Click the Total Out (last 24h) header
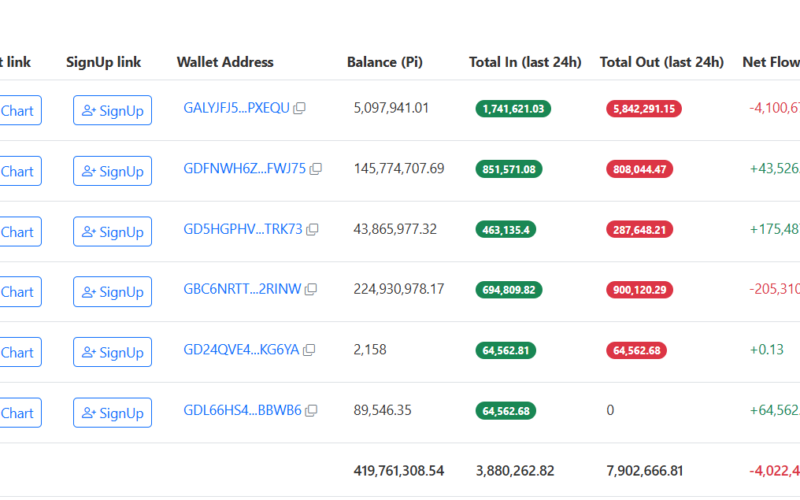800x500 pixels. (661, 62)
